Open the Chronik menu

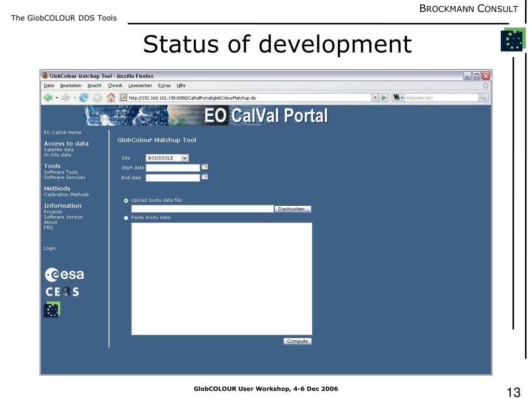click(x=115, y=86)
